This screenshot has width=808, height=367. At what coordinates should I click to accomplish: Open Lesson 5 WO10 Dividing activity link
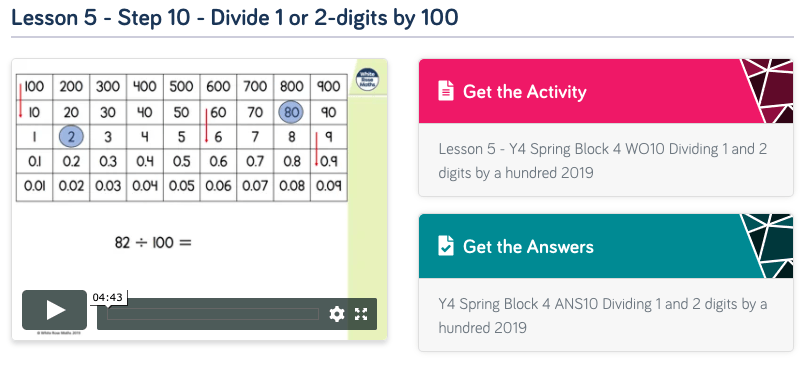tap(602, 161)
